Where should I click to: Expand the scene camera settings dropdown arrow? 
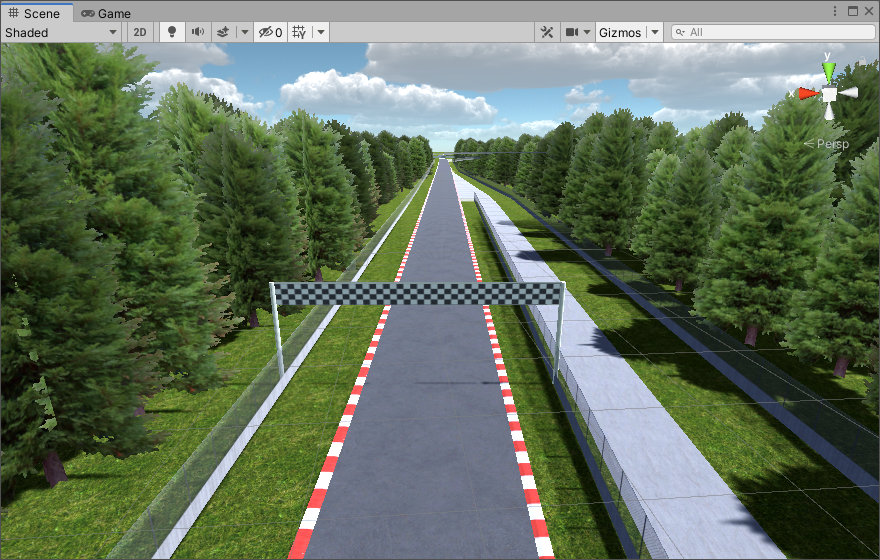click(587, 33)
